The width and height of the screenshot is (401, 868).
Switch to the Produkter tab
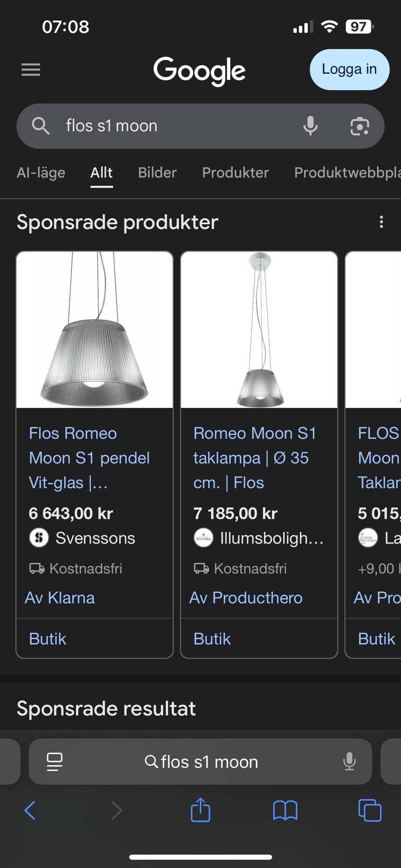tap(235, 173)
